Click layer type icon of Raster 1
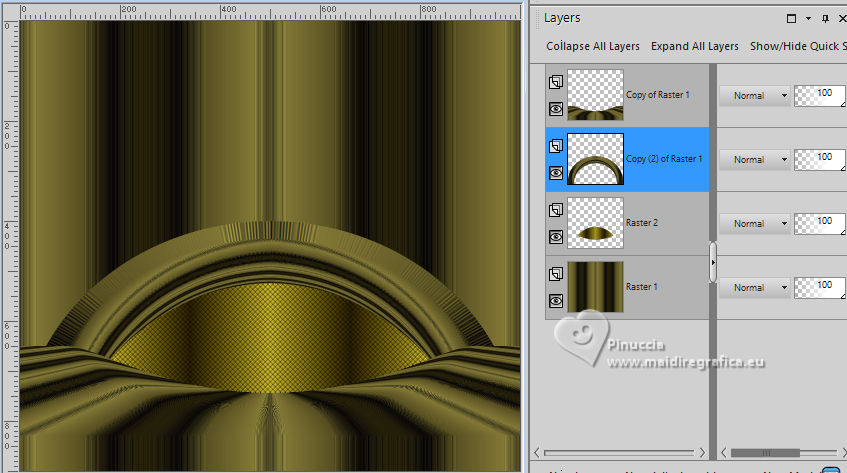The width and height of the screenshot is (847, 473). (556, 274)
